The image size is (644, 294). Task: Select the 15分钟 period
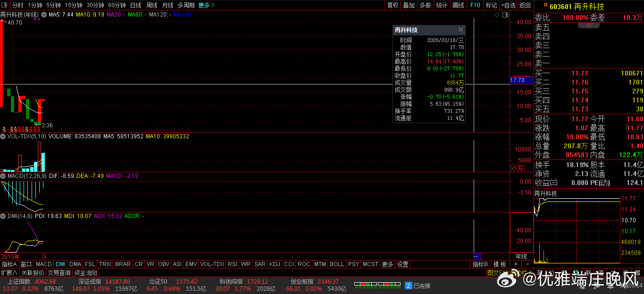(x=74, y=5)
